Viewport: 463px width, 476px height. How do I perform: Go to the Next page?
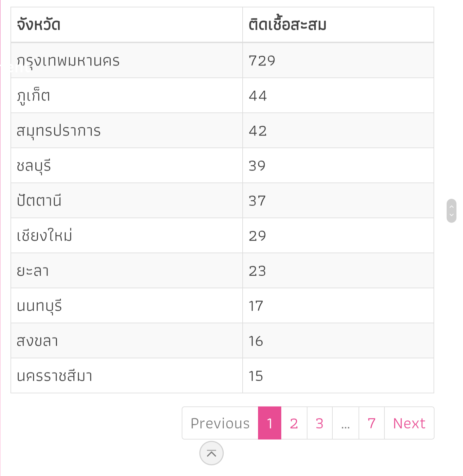click(x=409, y=423)
